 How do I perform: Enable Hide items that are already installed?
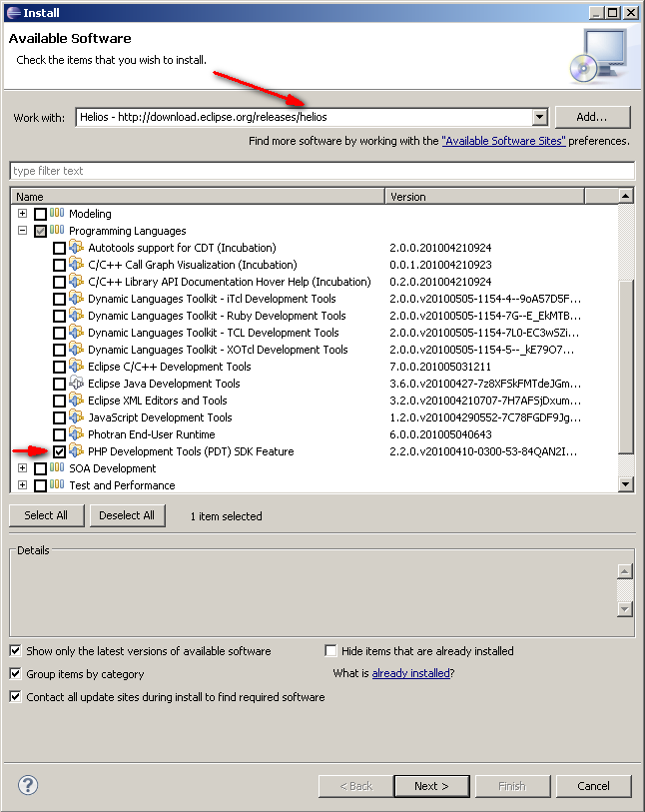[330, 650]
